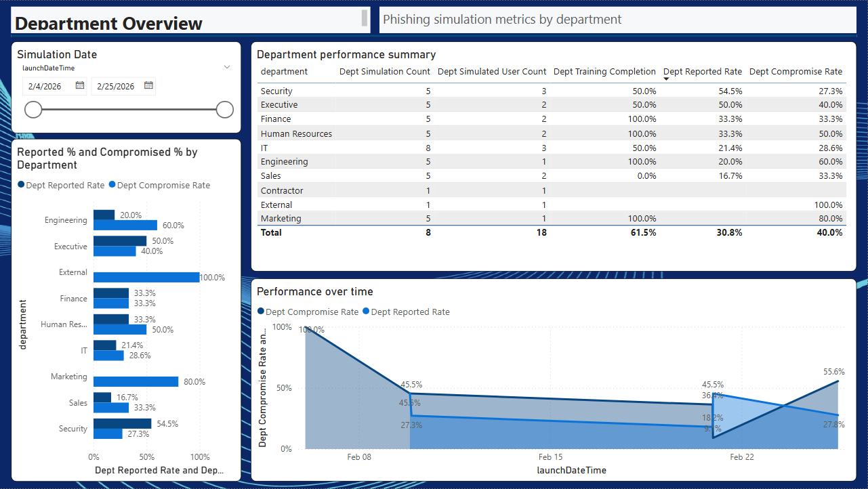Toggle Dept Reported Rate in Performance over time legend
The image size is (868, 489).
click(x=365, y=312)
